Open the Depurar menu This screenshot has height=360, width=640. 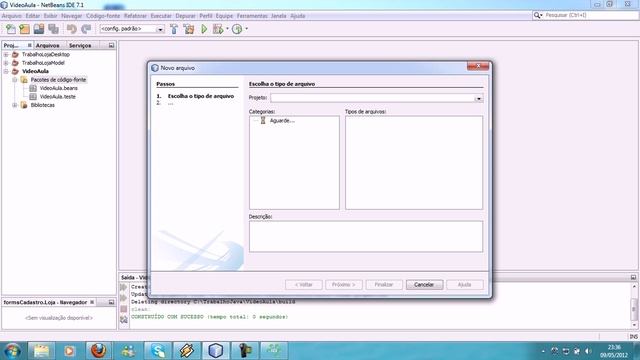(x=186, y=16)
